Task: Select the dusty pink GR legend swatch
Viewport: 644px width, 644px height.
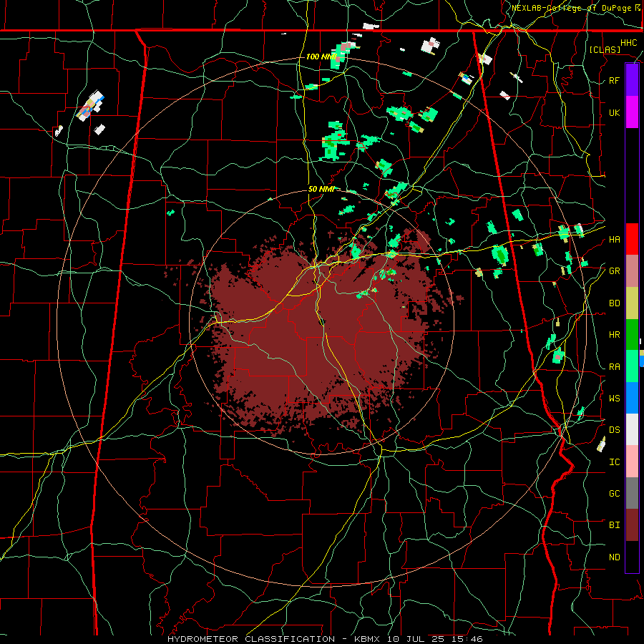Action: tap(632, 271)
